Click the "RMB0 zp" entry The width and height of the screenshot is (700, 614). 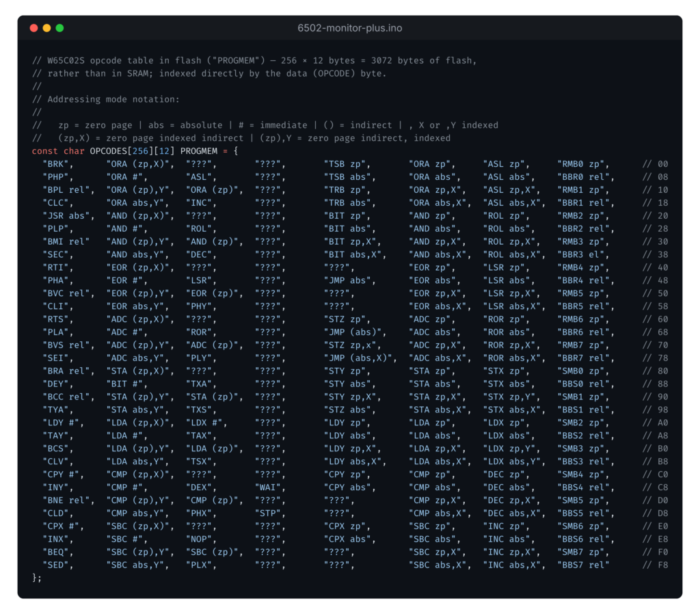point(580,164)
